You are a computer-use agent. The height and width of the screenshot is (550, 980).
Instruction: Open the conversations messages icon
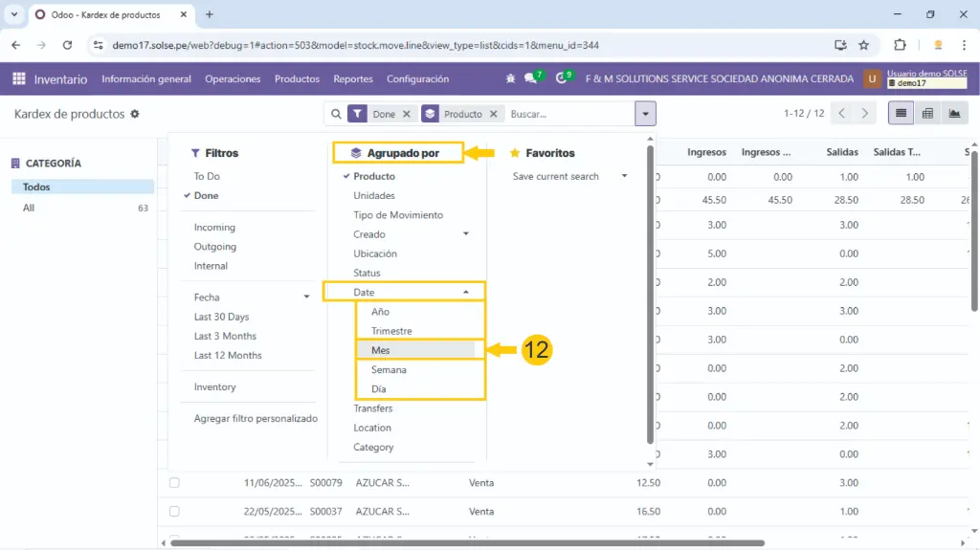click(531, 78)
